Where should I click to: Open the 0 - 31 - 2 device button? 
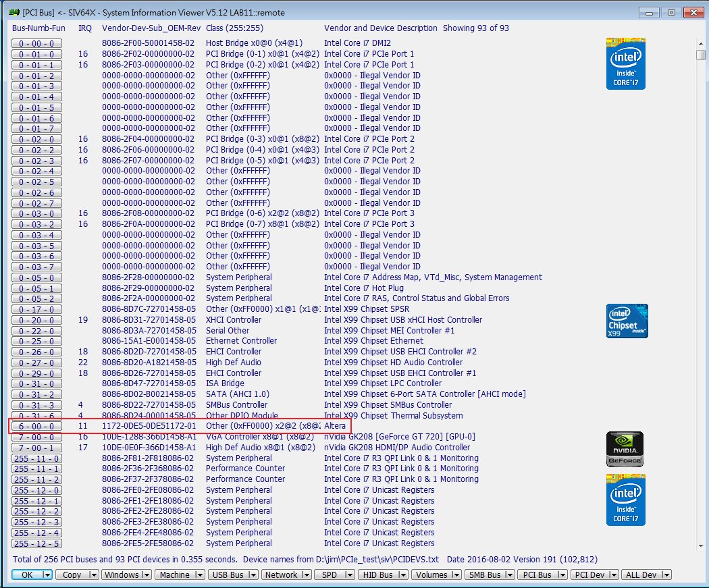tap(36, 395)
